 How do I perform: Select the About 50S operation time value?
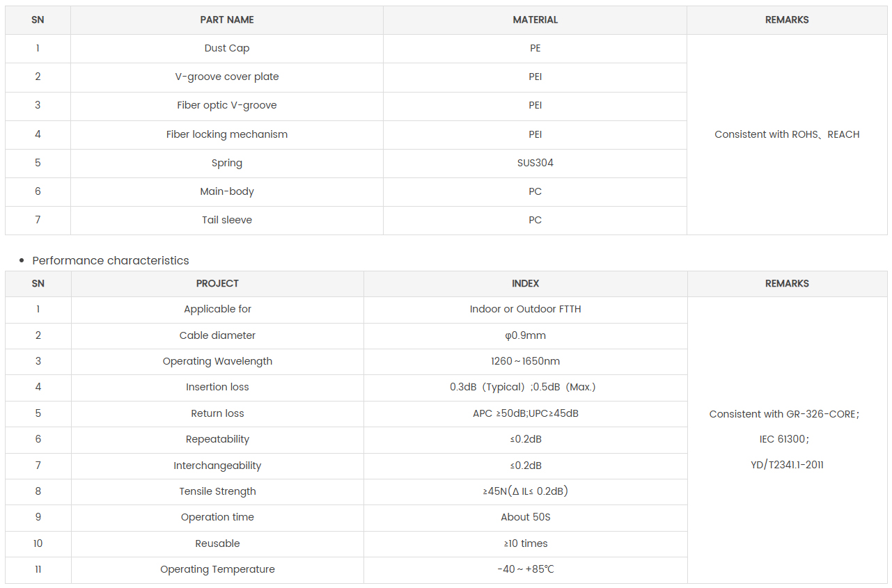pos(525,517)
